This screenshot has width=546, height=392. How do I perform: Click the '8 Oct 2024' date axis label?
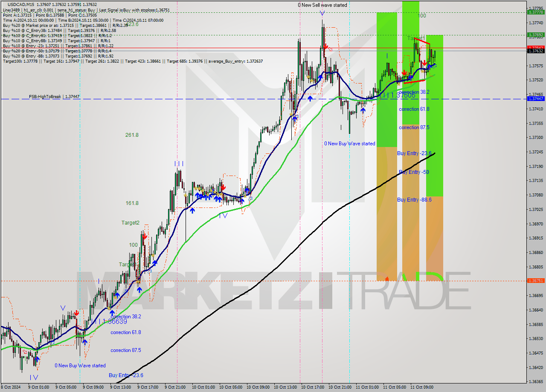tap(11, 387)
